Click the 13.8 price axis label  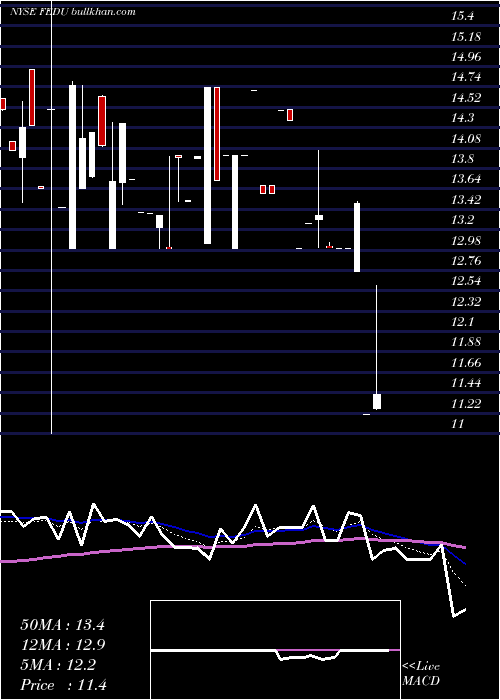[x=462, y=159]
